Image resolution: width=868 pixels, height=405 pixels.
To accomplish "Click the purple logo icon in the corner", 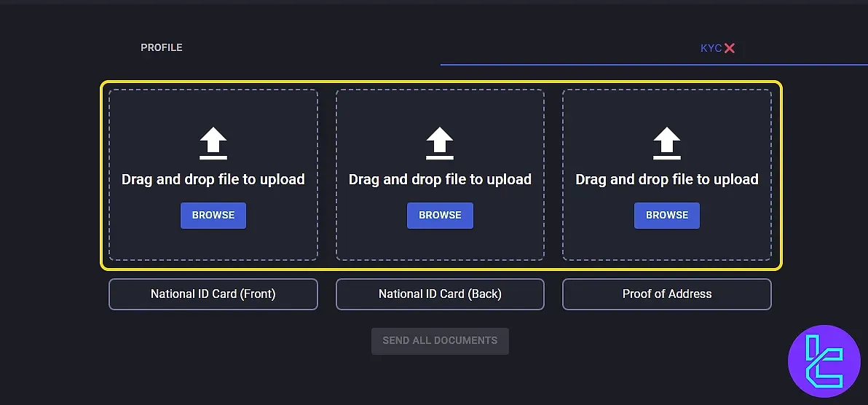I will [x=824, y=361].
